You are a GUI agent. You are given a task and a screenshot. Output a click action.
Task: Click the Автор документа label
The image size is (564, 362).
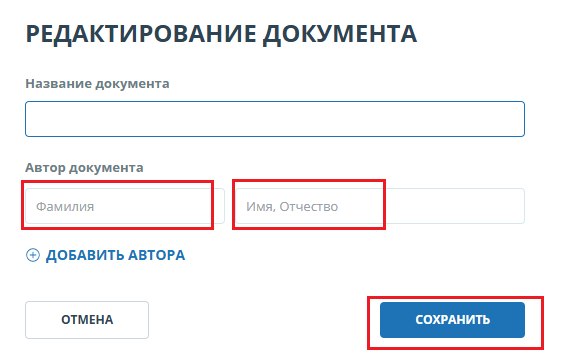[x=84, y=167]
